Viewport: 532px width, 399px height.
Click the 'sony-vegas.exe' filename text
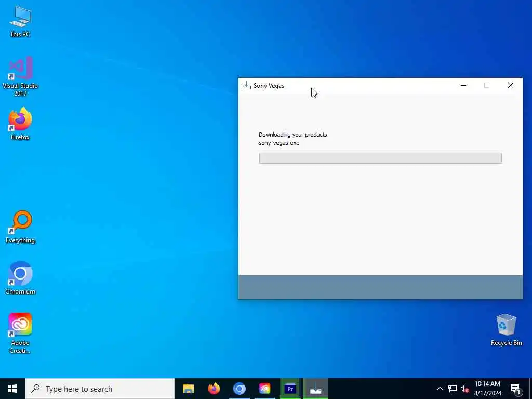point(279,143)
